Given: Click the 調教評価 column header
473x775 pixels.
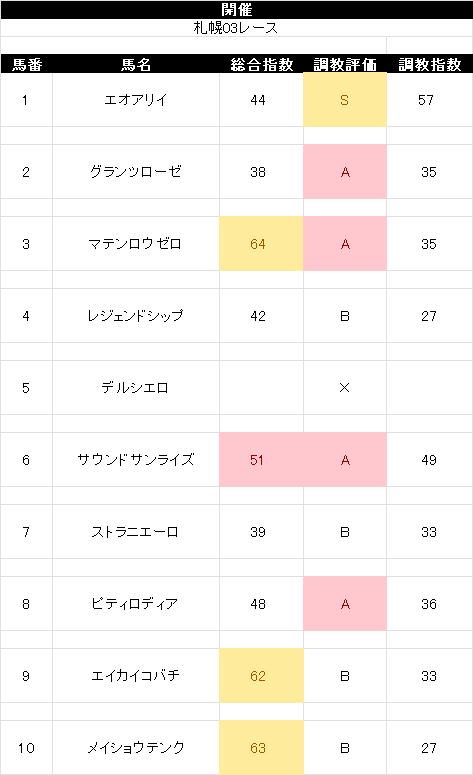Looking at the screenshot, I should tap(345, 64).
